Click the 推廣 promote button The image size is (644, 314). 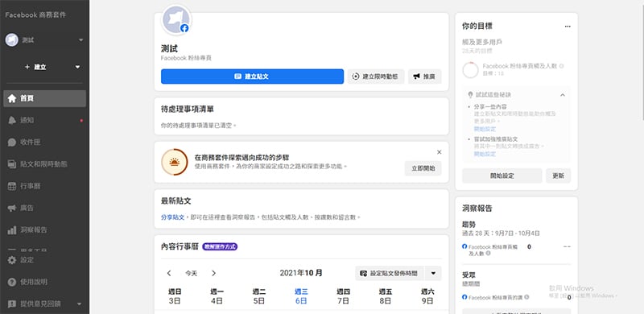[x=425, y=76]
